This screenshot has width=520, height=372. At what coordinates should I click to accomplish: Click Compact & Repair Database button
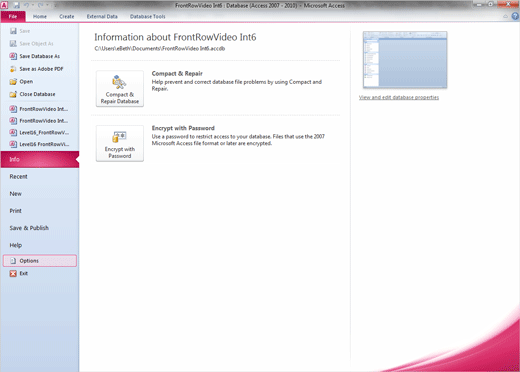(x=120, y=89)
